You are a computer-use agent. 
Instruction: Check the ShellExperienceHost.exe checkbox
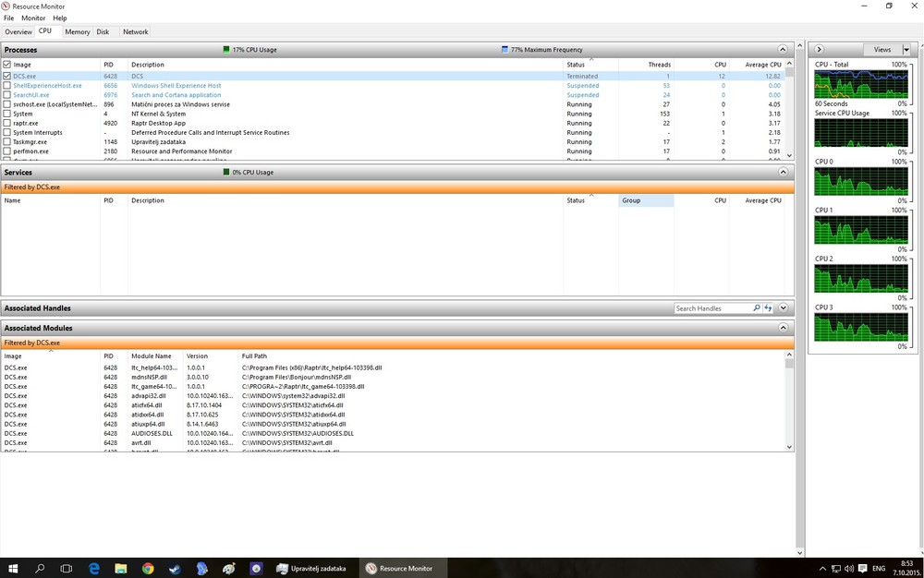[7, 85]
